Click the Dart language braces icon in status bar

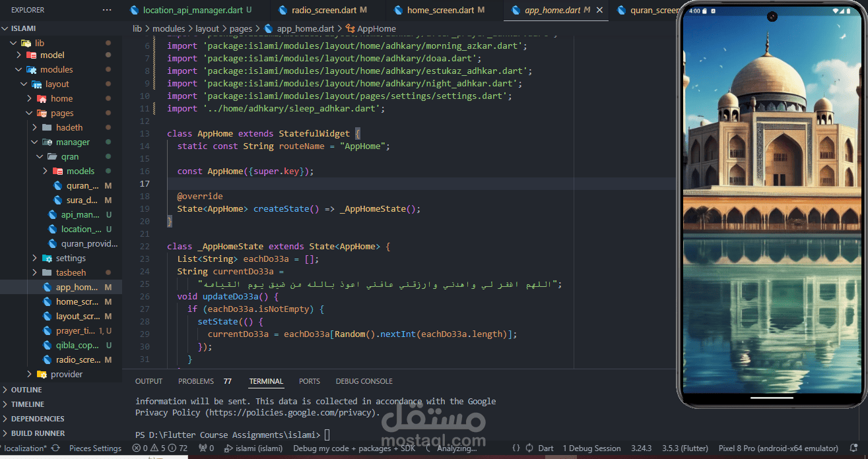516,448
